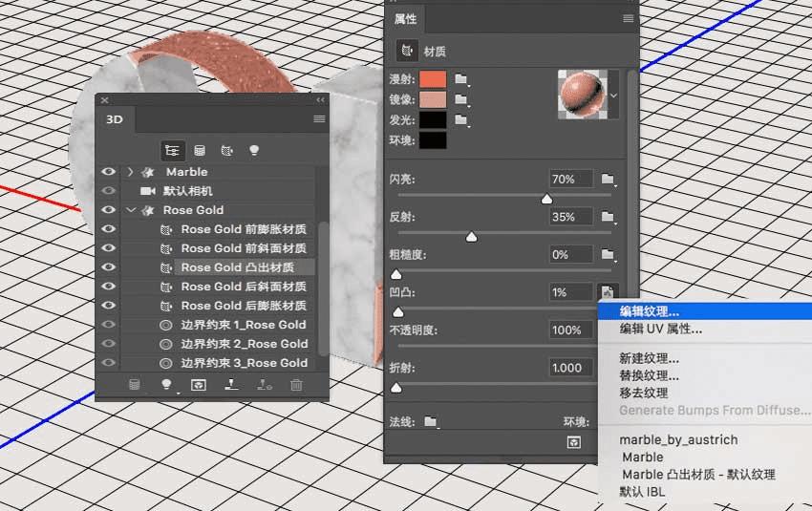The image size is (812, 511).
Task: Collapse the Rose Gold group
Action: [x=130, y=210]
